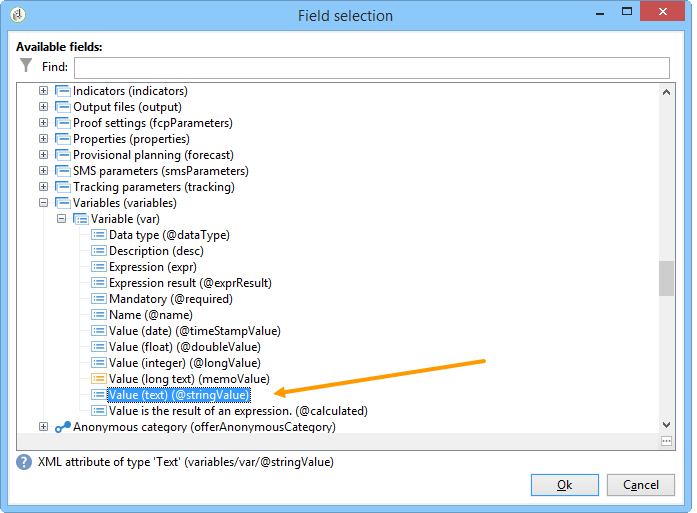The image size is (697, 513).
Task: Click the Data type field icon
Action: pos(98,235)
